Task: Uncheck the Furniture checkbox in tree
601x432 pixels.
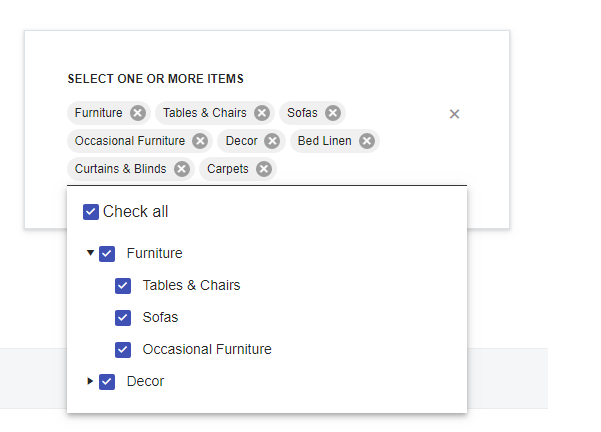Action: pos(107,254)
